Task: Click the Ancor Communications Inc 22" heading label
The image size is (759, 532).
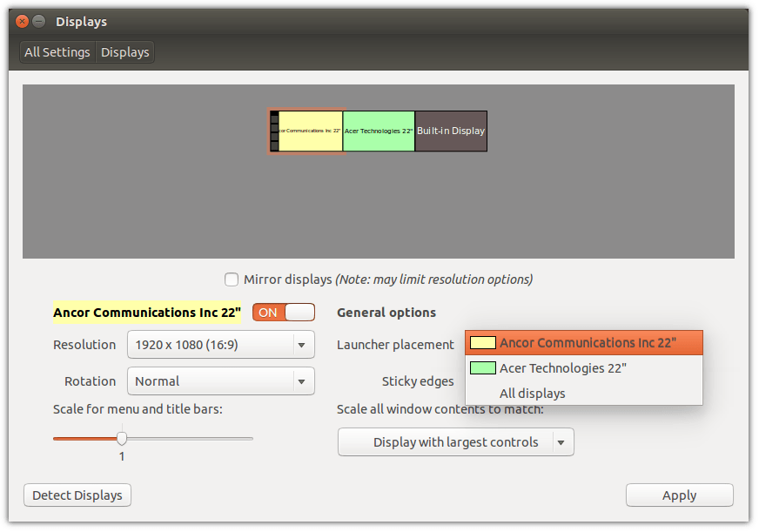Action: click(x=147, y=313)
